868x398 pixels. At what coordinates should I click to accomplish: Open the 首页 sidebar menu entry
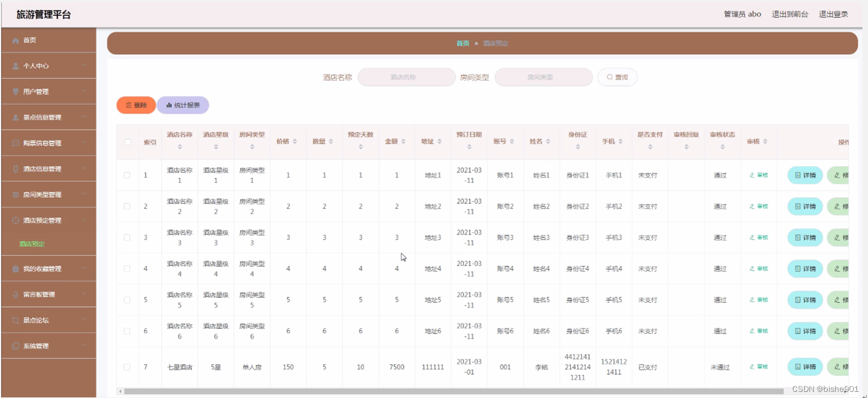(x=48, y=40)
